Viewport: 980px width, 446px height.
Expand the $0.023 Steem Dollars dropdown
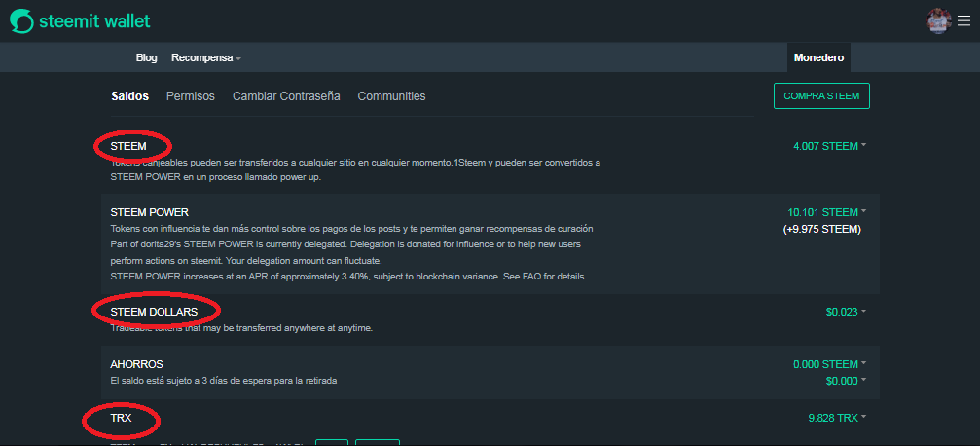click(x=846, y=312)
